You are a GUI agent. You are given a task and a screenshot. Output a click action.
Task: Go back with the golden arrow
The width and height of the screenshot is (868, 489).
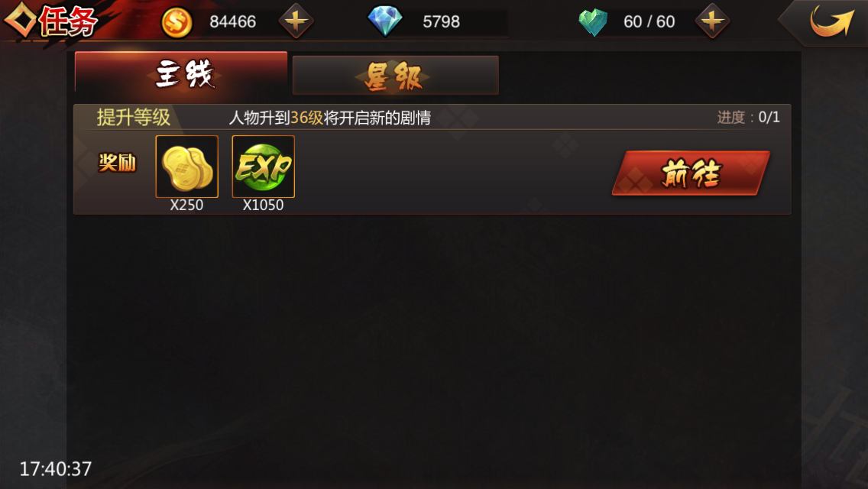(x=831, y=21)
